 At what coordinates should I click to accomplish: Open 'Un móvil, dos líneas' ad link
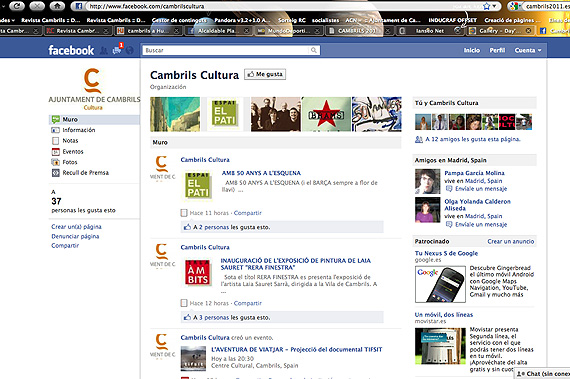pos(444,315)
